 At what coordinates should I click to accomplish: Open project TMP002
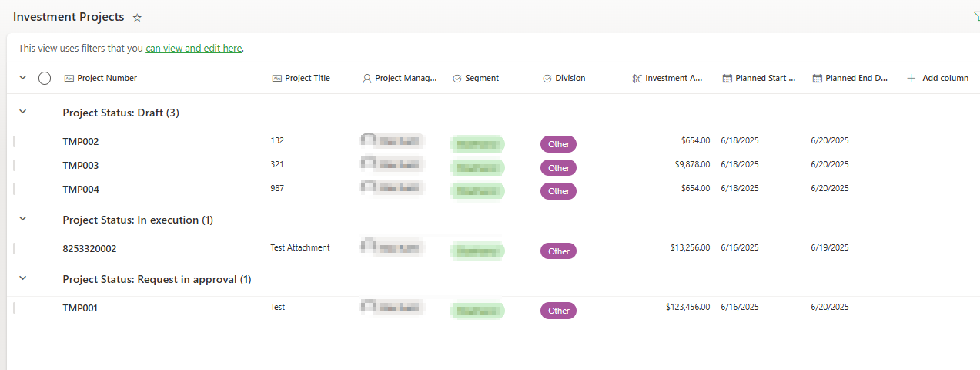point(81,142)
